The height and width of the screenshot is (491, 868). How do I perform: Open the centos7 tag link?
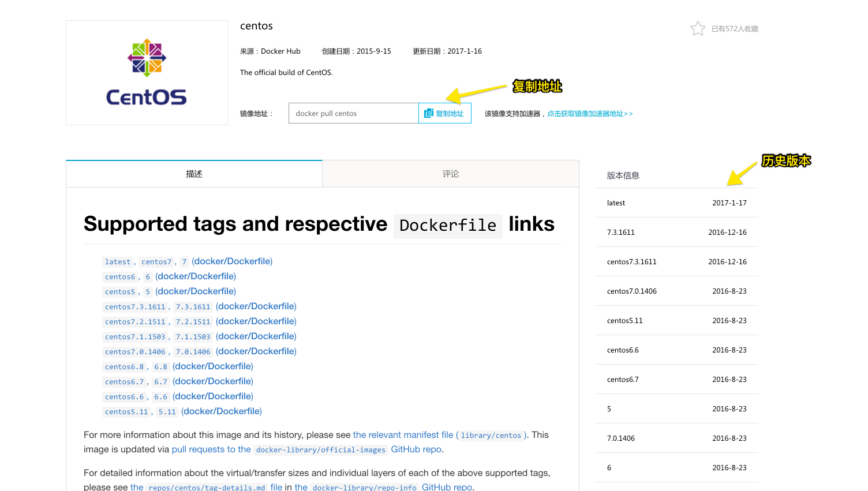[156, 262]
